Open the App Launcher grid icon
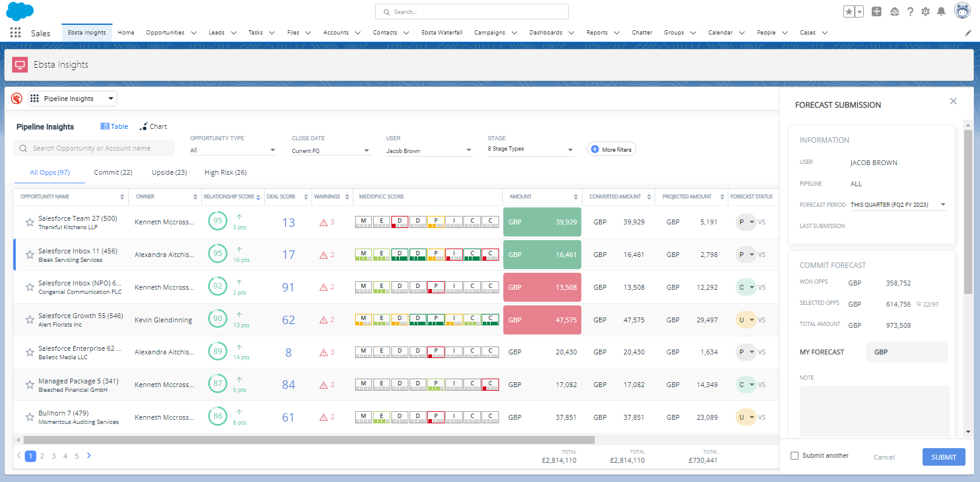This screenshot has width=980, height=482. (x=15, y=33)
